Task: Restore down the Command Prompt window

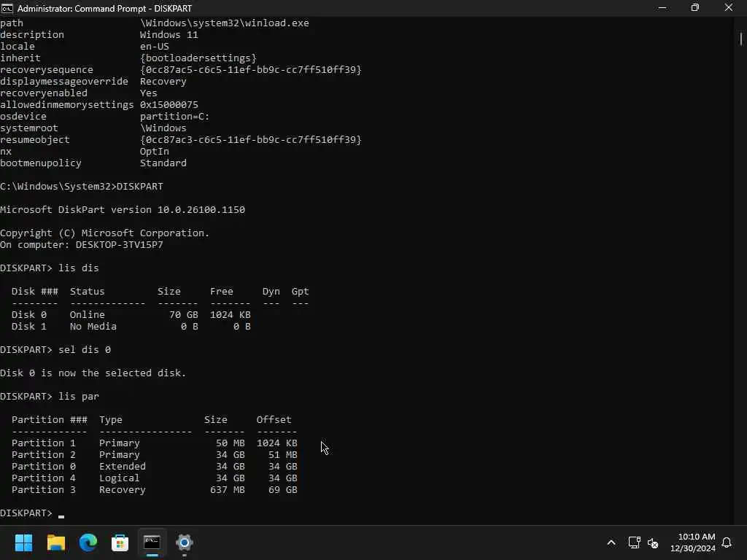Action: pyautogui.click(x=695, y=8)
